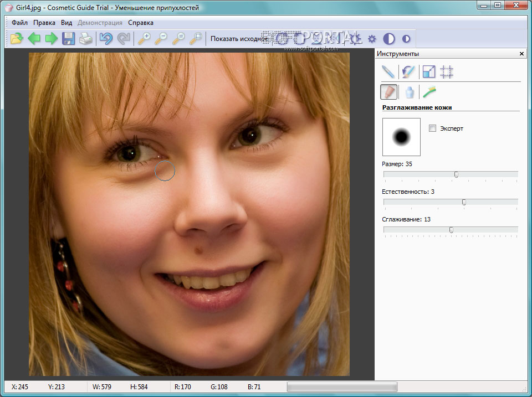This screenshot has width=532, height=397.
Task: Click the zoom in magnifier icon
Action: 144,39
